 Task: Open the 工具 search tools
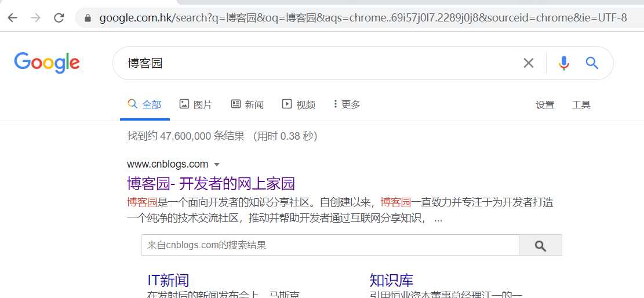[x=581, y=105]
